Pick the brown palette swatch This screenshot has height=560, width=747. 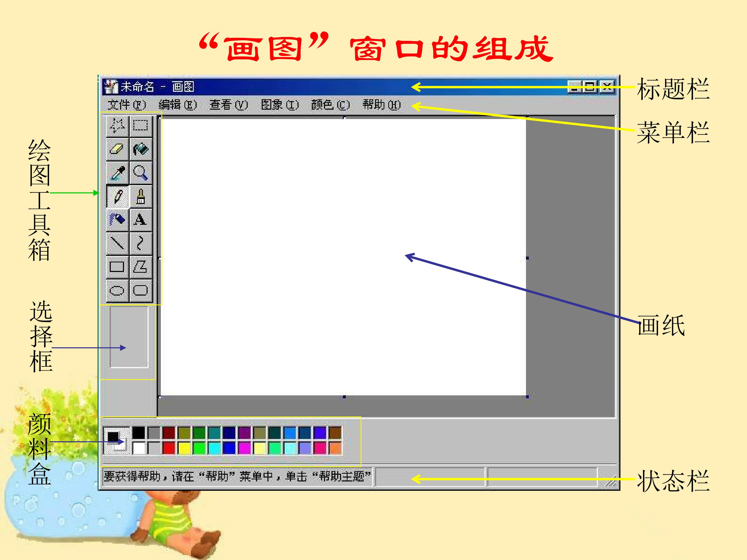point(335,432)
